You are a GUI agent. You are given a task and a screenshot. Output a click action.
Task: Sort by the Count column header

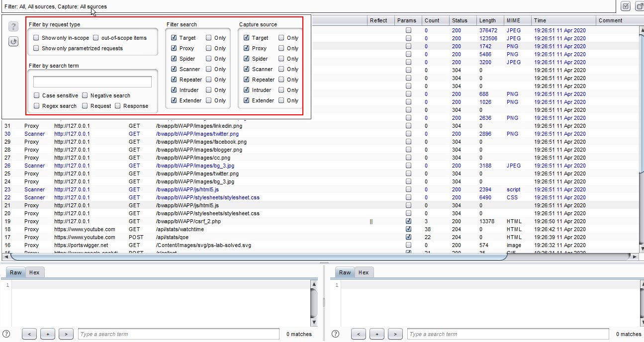(x=435, y=20)
